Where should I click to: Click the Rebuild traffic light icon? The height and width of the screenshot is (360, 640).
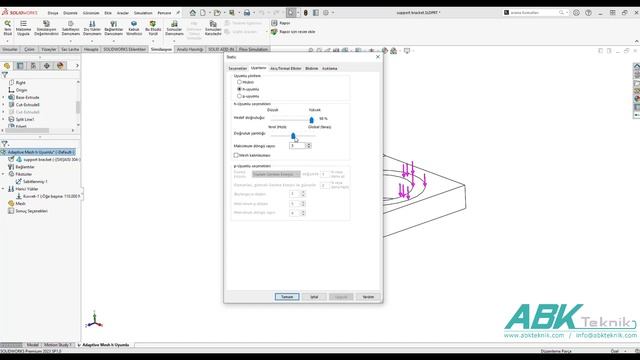(305, 13)
